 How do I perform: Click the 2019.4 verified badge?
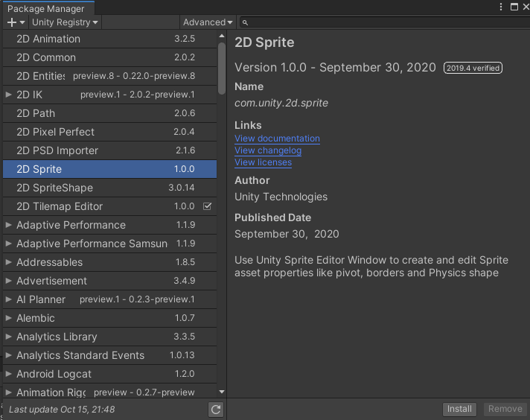click(x=473, y=68)
